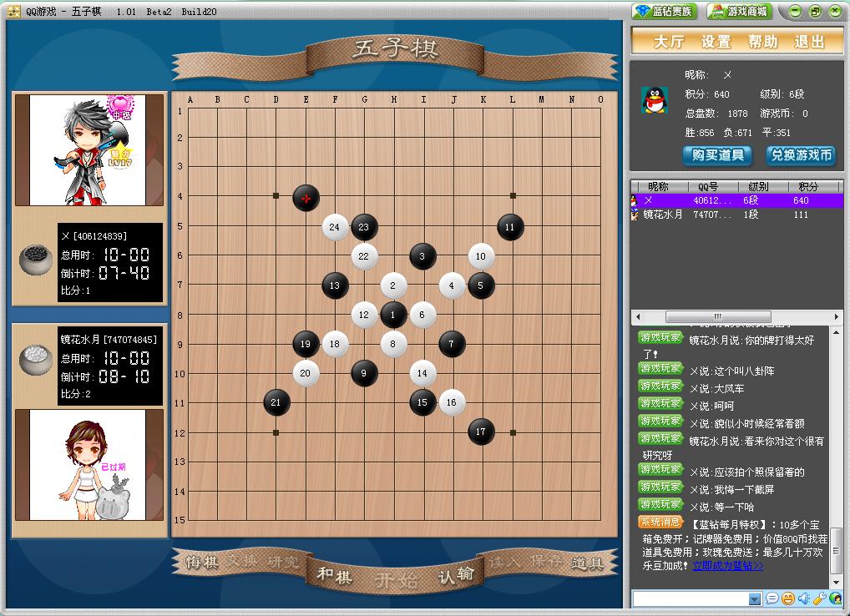The width and height of the screenshot is (850, 616).
Task: Click 退出 to exit the game
Action: (809, 42)
